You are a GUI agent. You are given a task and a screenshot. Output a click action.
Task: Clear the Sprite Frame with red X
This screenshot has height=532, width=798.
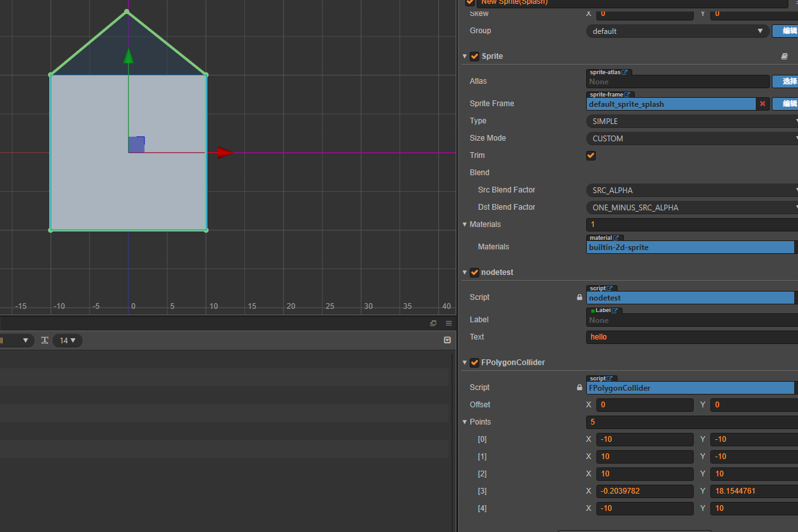click(x=762, y=104)
